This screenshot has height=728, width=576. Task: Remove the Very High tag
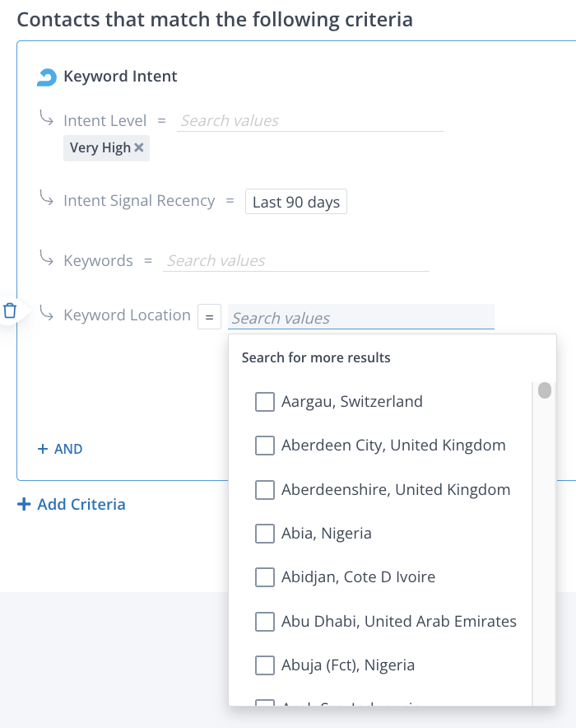point(139,148)
